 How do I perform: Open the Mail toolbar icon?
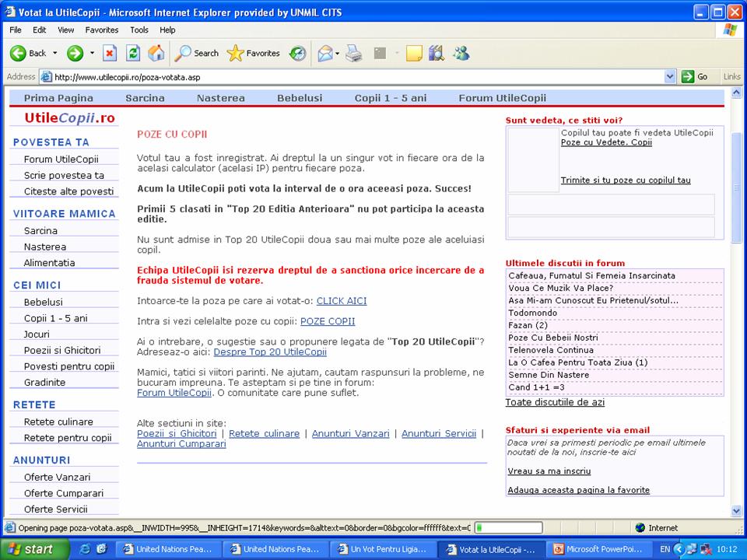point(324,54)
